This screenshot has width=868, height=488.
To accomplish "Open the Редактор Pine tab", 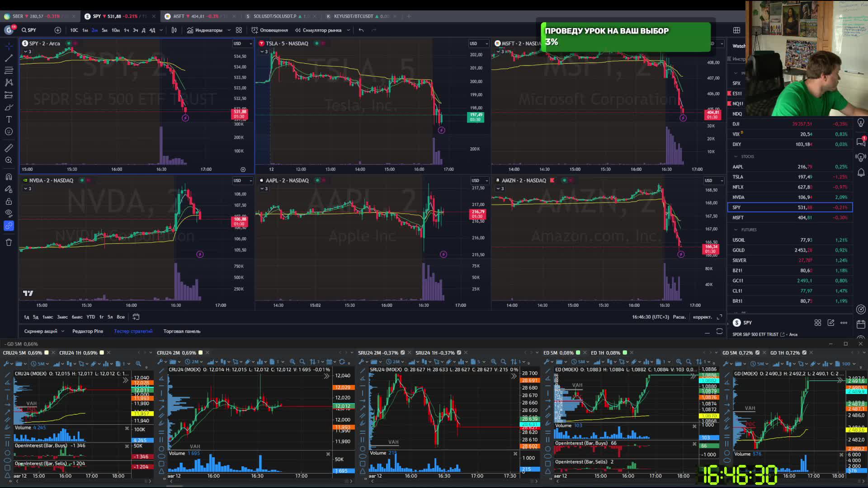I will pos(88,331).
